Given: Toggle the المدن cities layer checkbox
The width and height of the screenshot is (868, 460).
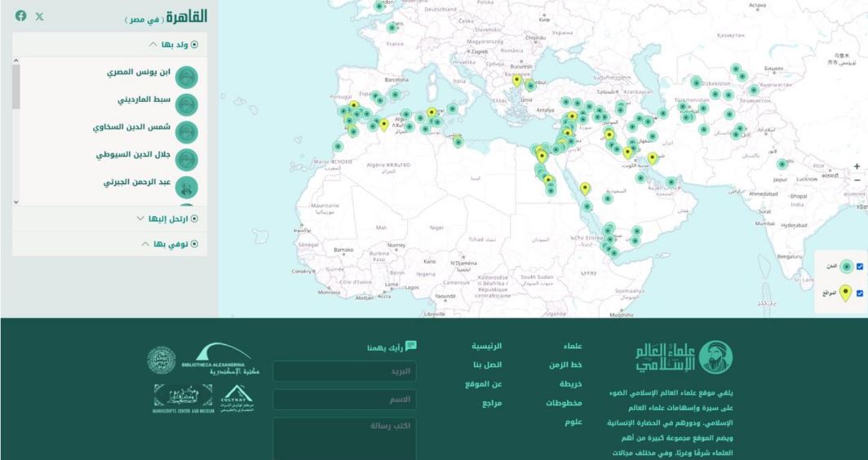Looking at the screenshot, I should pyautogui.click(x=860, y=266).
